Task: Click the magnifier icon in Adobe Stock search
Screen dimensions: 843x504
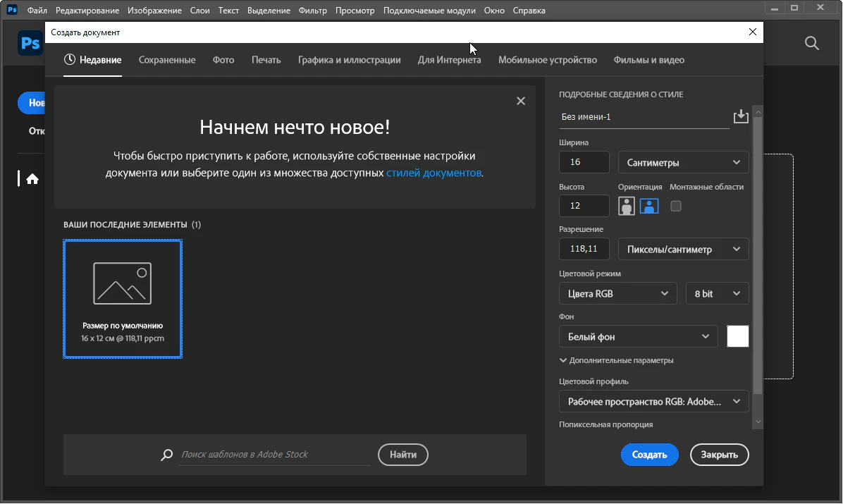Action: tap(167, 455)
